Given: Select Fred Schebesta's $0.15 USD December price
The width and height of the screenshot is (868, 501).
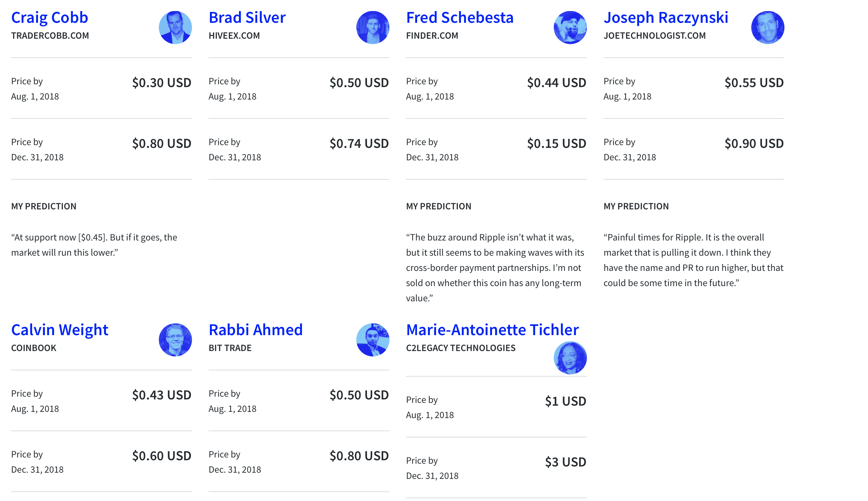Looking at the screenshot, I should (x=557, y=143).
